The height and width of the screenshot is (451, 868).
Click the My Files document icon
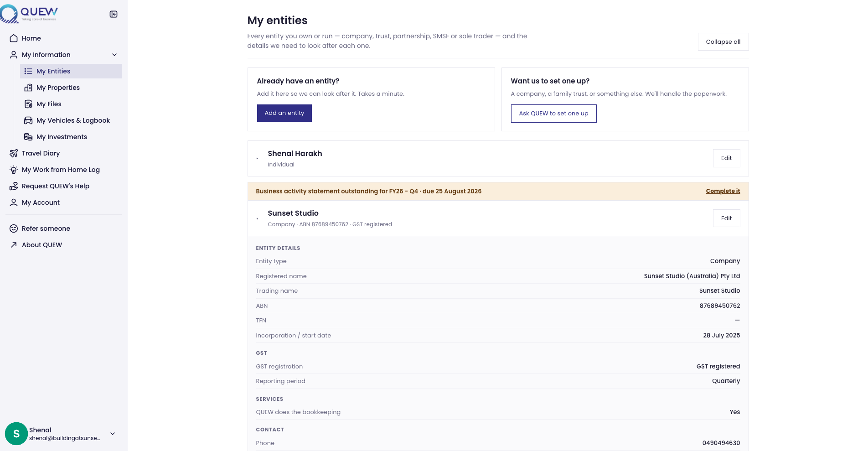pyautogui.click(x=28, y=104)
